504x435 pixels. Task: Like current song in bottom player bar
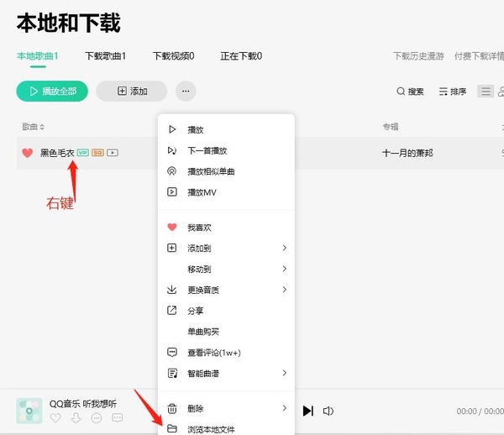(55, 418)
